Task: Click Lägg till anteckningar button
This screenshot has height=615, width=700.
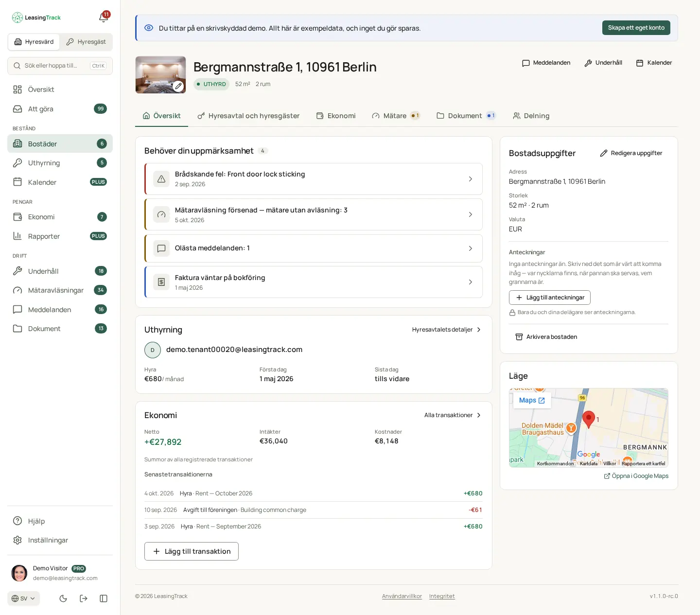Action: 550,298
